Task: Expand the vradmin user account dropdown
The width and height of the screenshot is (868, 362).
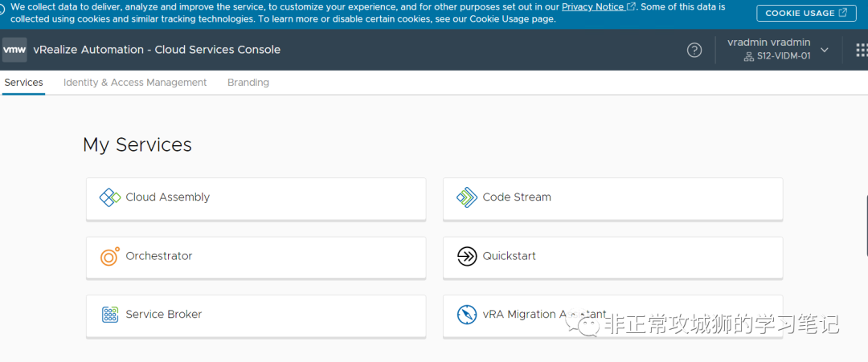Action: tap(824, 50)
